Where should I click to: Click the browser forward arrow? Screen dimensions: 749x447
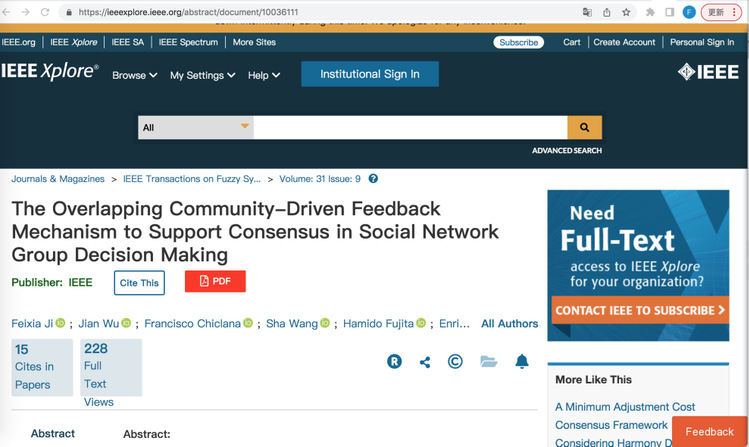25,12
